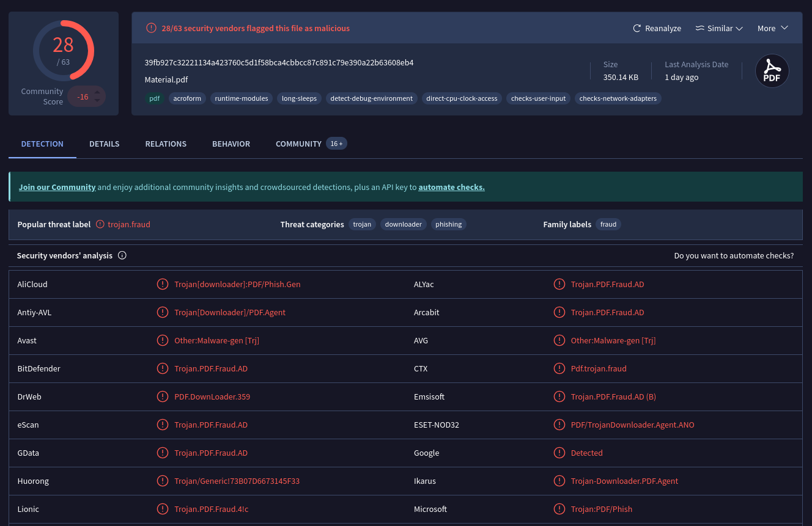Image resolution: width=812 pixels, height=526 pixels.
Task: Click the Pdf.trojan.fraud CTX result
Action: coord(599,368)
